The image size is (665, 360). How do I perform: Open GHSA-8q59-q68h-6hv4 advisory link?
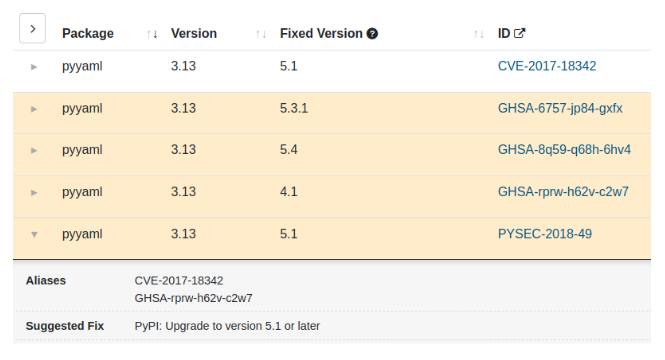564,150
